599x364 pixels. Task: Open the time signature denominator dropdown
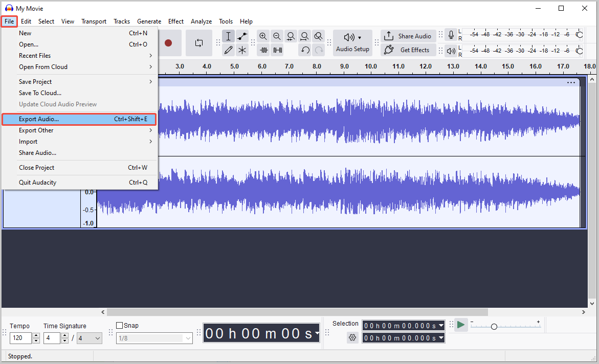click(90, 338)
